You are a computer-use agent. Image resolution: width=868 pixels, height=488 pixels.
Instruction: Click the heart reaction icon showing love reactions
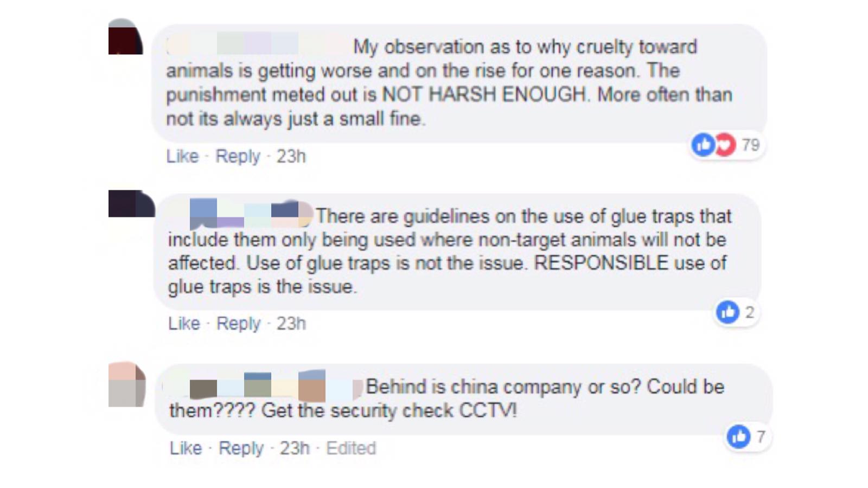[x=723, y=144]
